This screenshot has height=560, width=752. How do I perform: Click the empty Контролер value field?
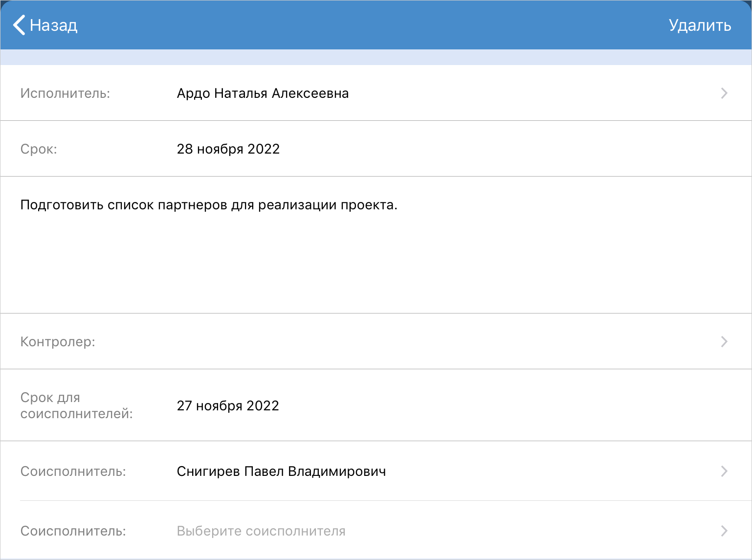391,341
